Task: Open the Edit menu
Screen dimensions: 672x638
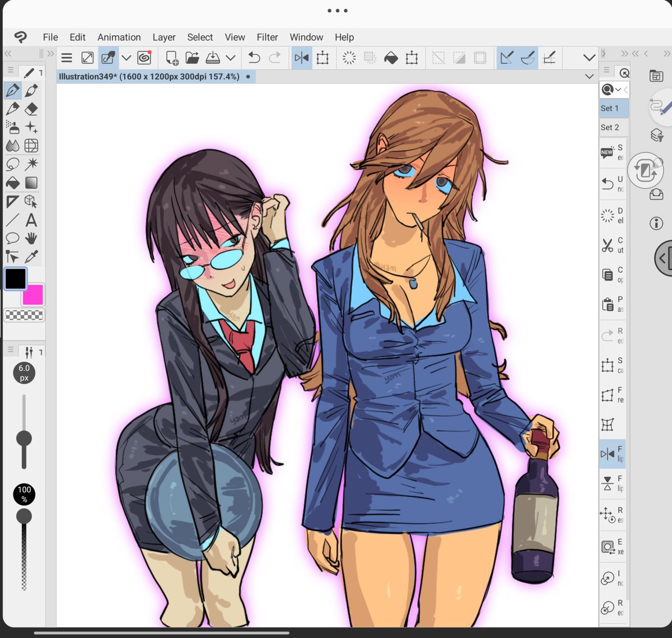Action: pos(77,37)
